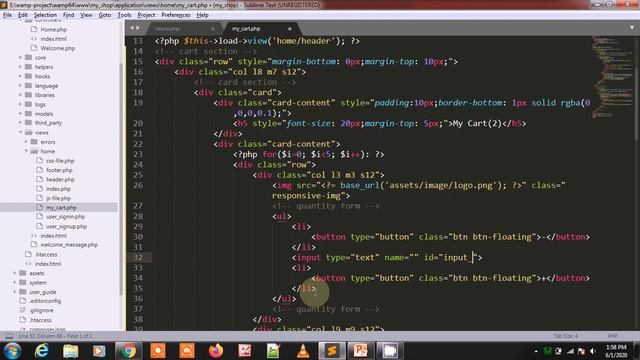Open the Project menu

(x=146, y=15)
